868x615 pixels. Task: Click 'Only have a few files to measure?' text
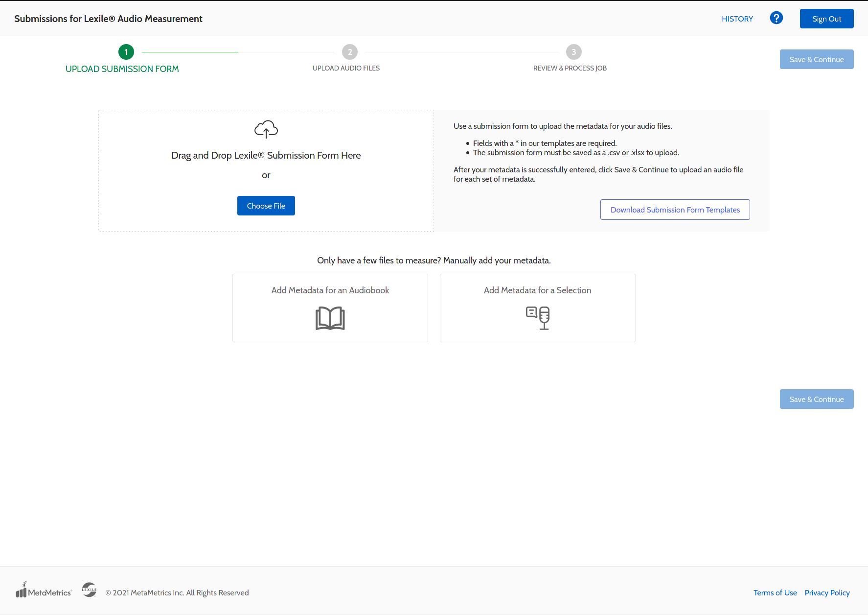(x=379, y=260)
